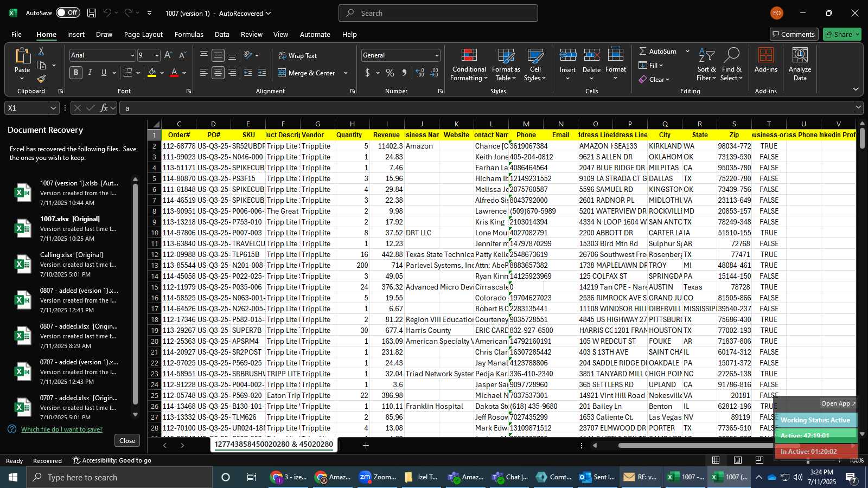Click Merge & Center button

307,73
